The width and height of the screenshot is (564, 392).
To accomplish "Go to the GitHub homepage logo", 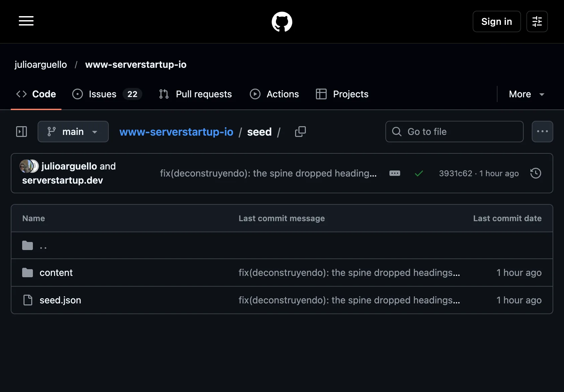I will tap(282, 22).
